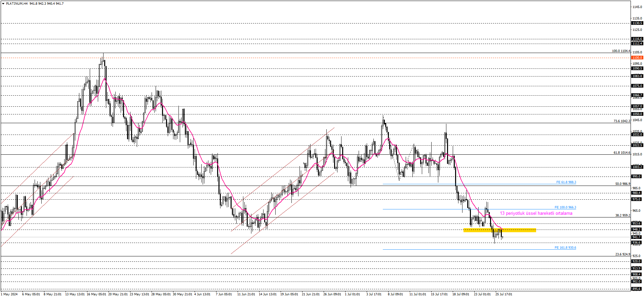This screenshot has width=644, height=298.
Task: Click the 1066.7 price level tag
Action: pos(637,95)
